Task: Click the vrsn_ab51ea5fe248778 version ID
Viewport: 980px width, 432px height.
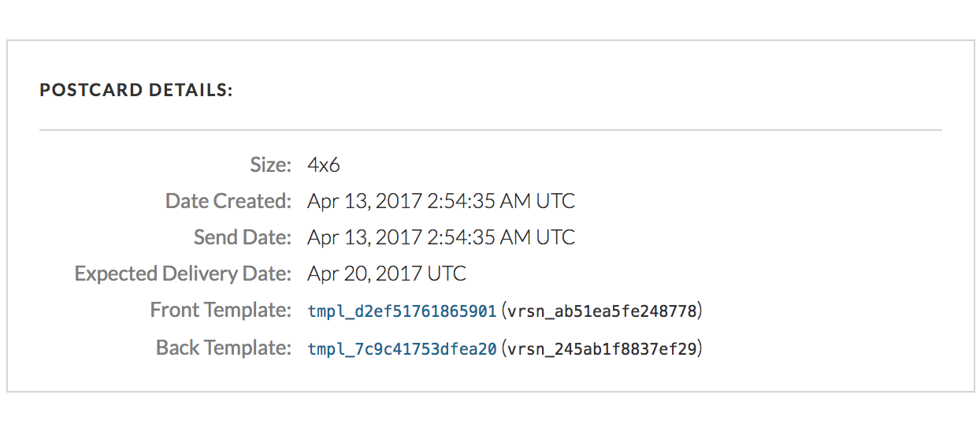Action: click(x=602, y=311)
